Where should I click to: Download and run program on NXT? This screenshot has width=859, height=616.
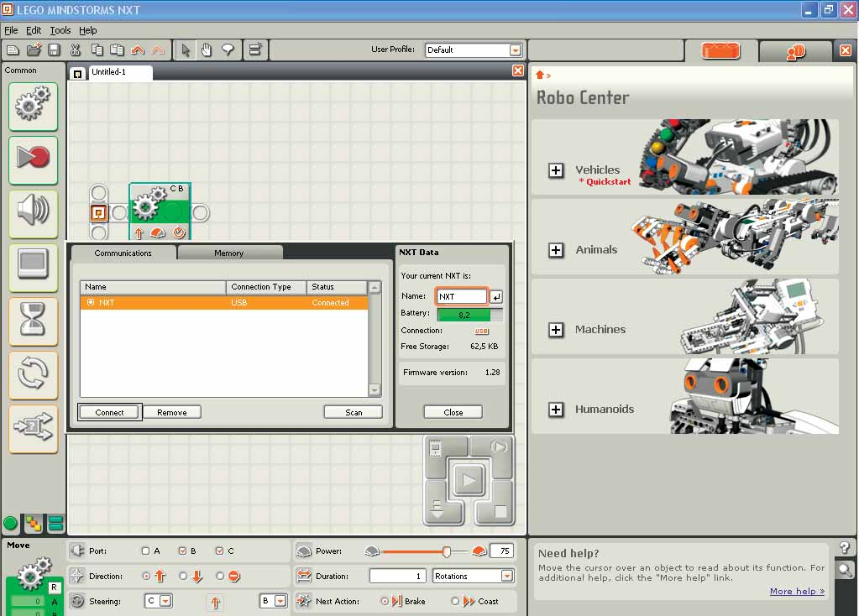point(469,481)
